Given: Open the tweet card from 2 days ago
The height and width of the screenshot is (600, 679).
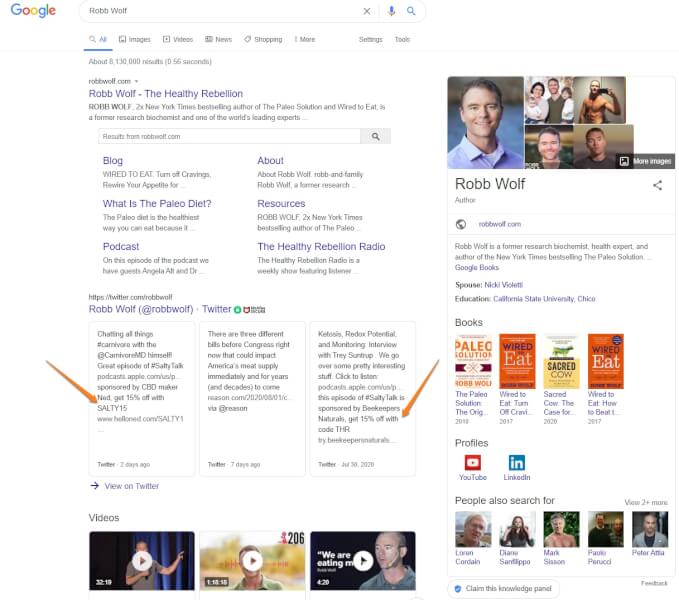Looking at the screenshot, I should [x=142, y=399].
